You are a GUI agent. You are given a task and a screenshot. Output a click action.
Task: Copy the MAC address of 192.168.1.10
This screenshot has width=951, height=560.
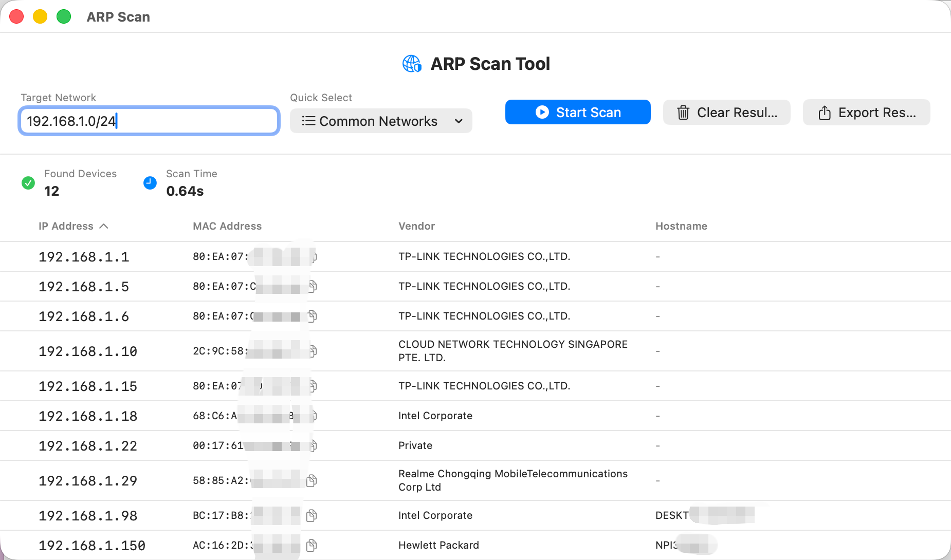pos(312,351)
